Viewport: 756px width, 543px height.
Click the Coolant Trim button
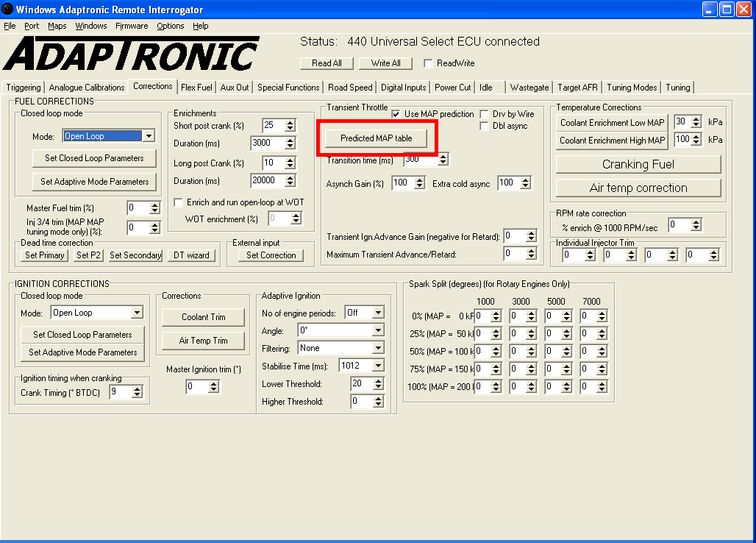(204, 317)
